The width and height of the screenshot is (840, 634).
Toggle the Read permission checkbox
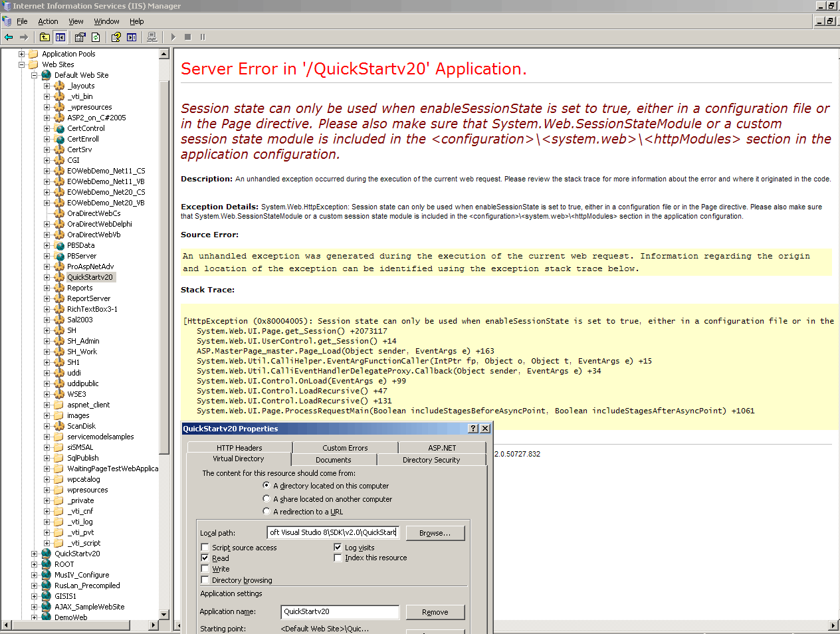tap(205, 558)
